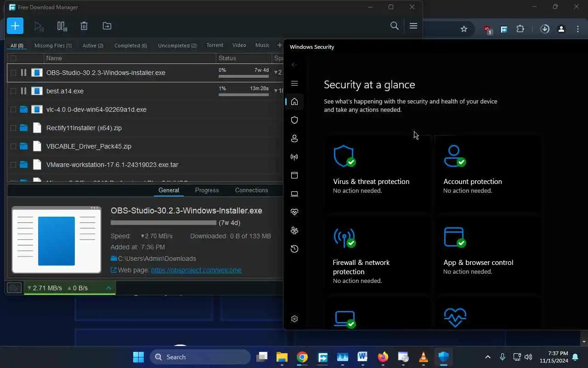Viewport: 588px width, 368px height.
Task: Pause the OBS-Studio installer download
Action: point(23,73)
